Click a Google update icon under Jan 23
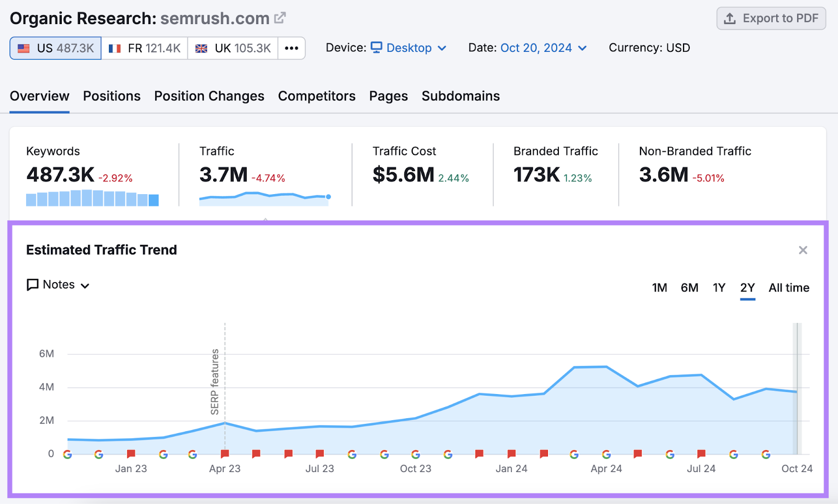Screen dimensions: 838x504 pos(100,454)
